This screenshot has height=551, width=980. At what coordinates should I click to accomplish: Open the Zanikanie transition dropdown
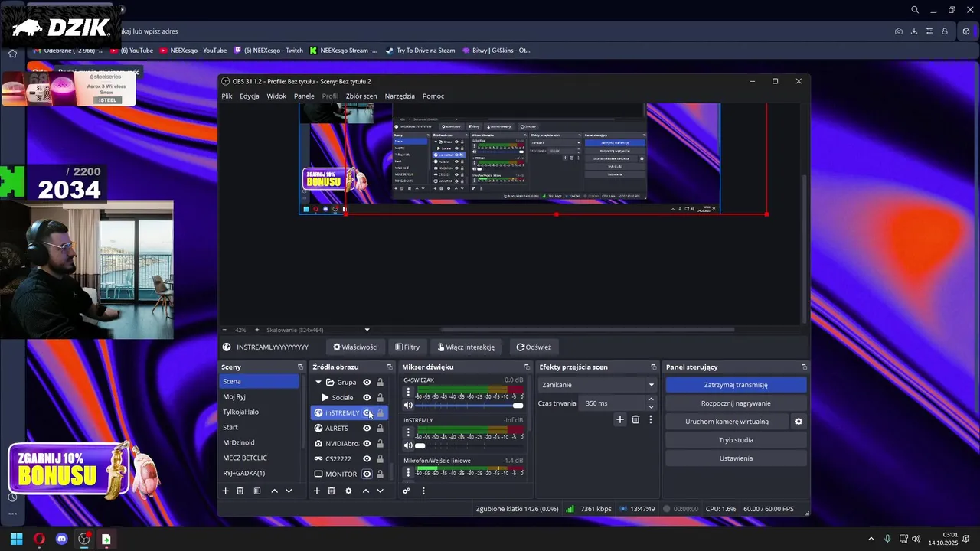coord(597,385)
